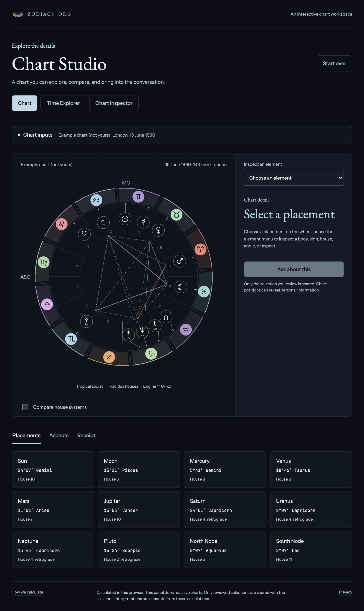The image size is (364, 611).
Task: Select the Moon crescent glyph on the wheel
Action: point(181,287)
